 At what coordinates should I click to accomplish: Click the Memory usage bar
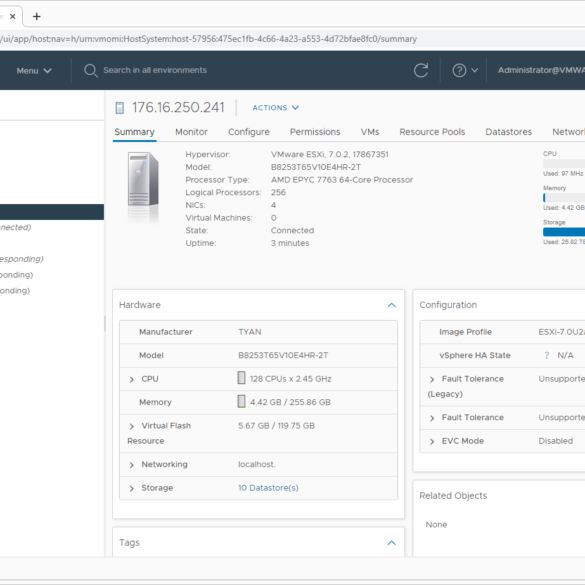564,197
